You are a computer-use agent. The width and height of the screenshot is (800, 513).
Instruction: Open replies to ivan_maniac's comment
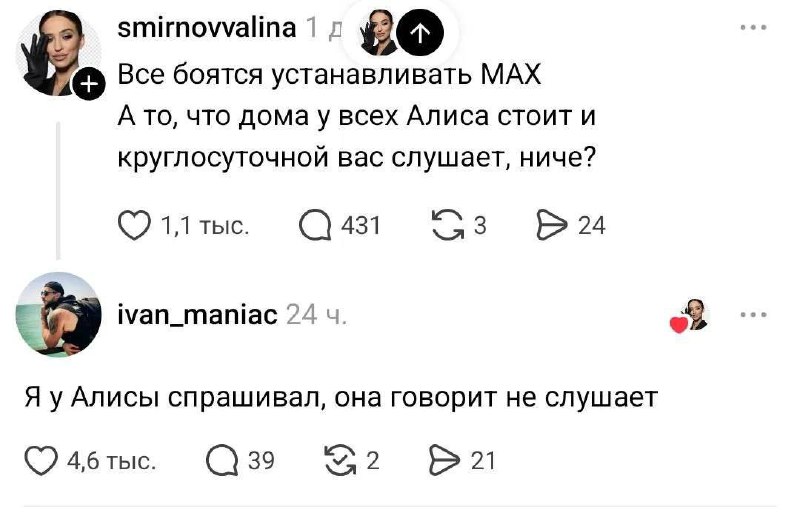click(x=221, y=460)
